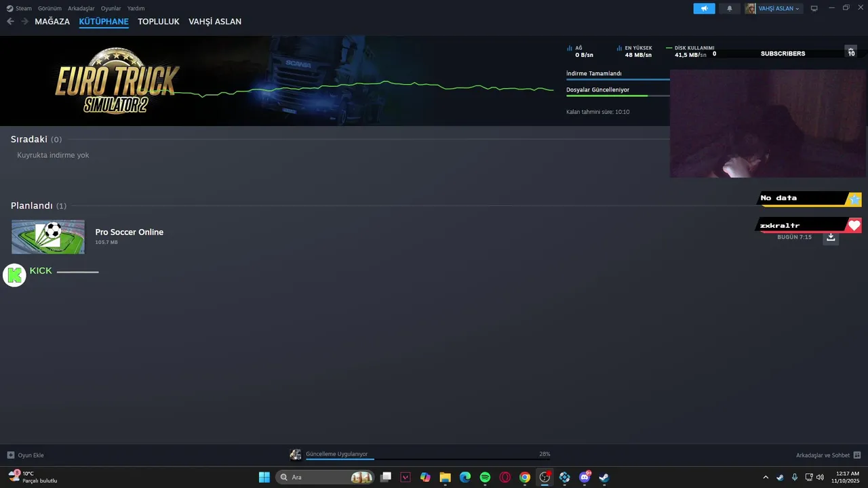Screen dimensions: 868x488
Task: Open the Görünüm menu
Action: [x=50, y=8]
